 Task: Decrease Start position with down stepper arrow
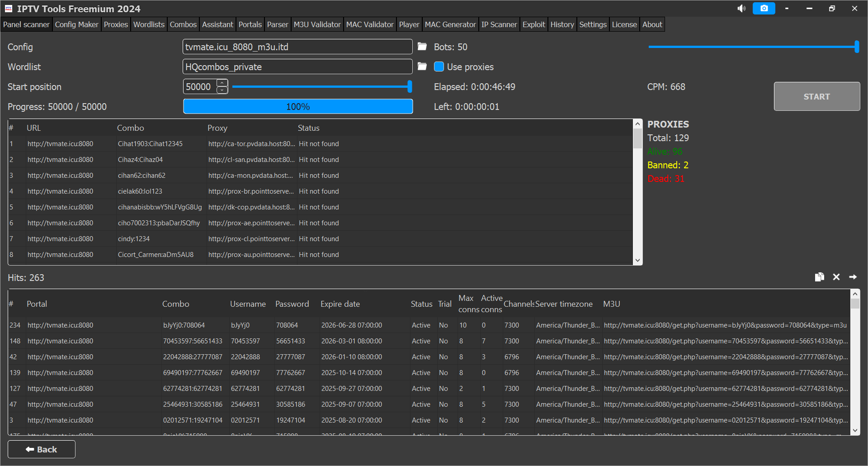pos(222,90)
